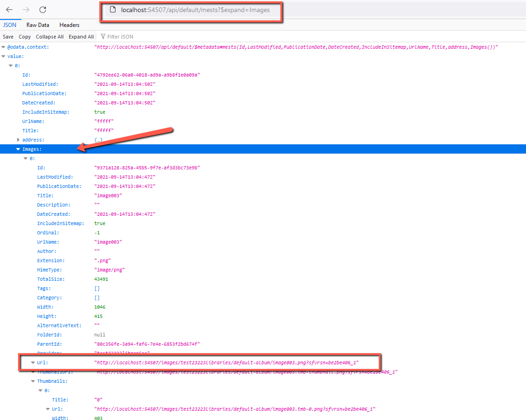Switch to the Raw Data tab
This screenshot has height=420, width=526.
point(38,25)
